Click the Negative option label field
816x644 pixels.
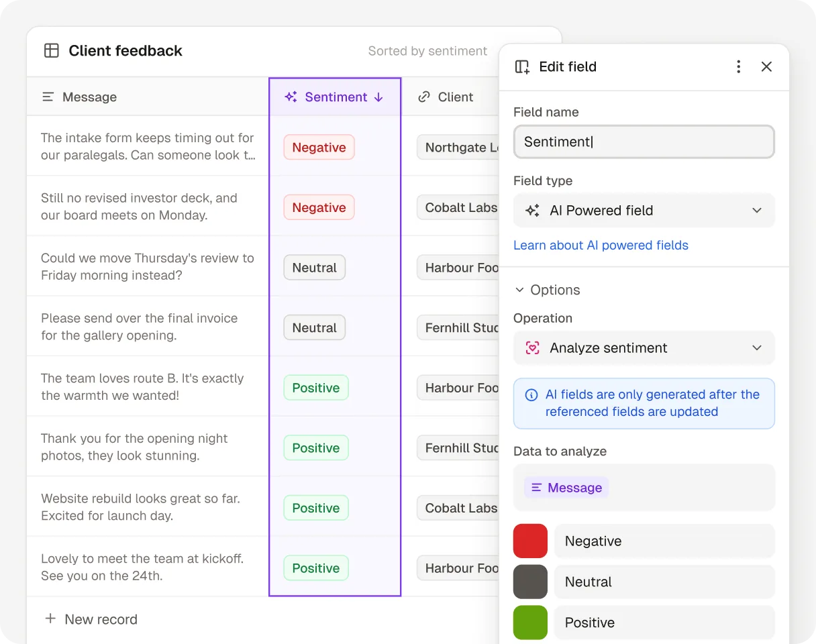point(664,541)
